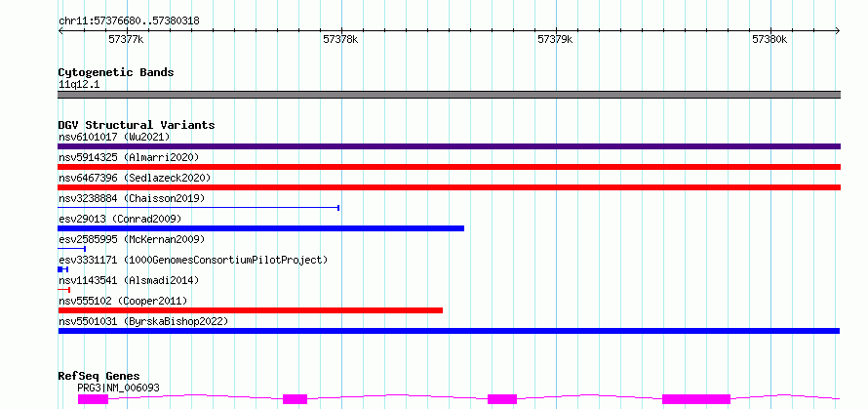Open the nsv5501031 (ByrskaBishop2022) label

click(142, 321)
